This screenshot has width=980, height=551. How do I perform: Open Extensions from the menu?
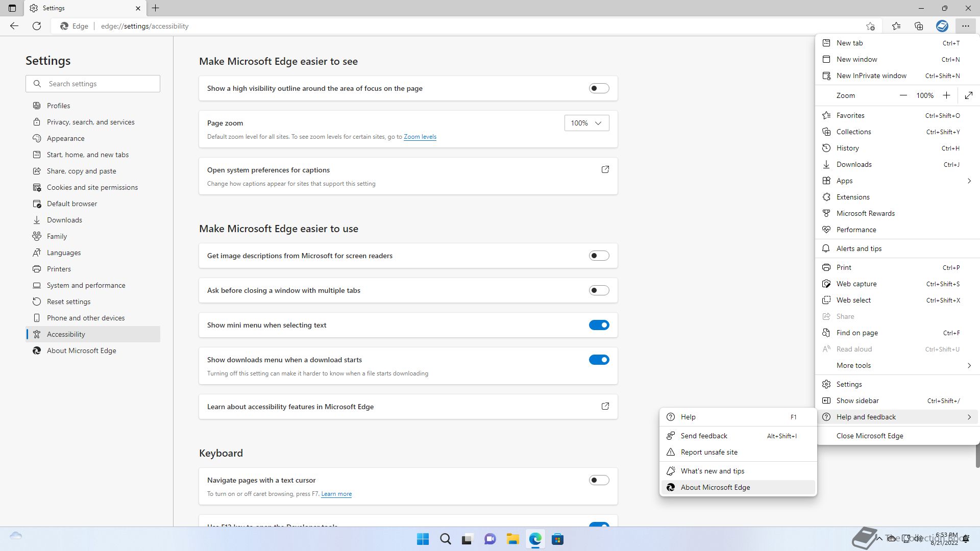tap(897, 197)
